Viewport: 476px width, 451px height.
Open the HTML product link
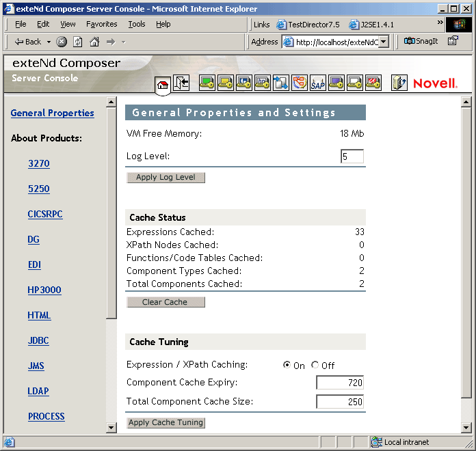(x=39, y=316)
